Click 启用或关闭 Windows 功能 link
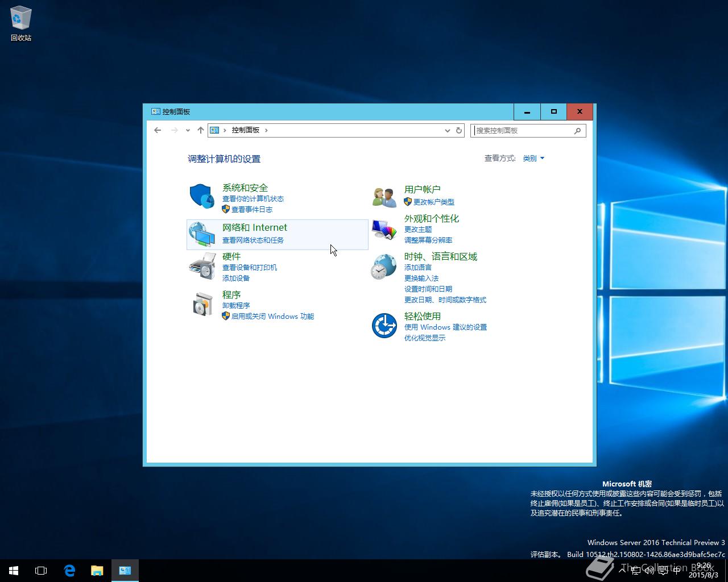The image size is (728, 582). tap(272, 317)
